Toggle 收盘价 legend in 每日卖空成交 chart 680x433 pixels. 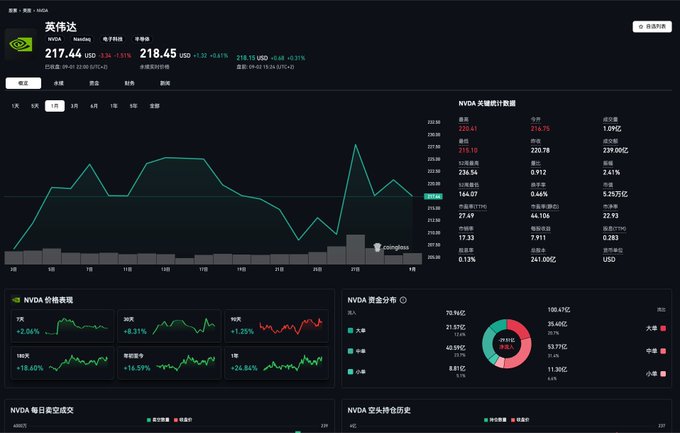click(183, 420)
